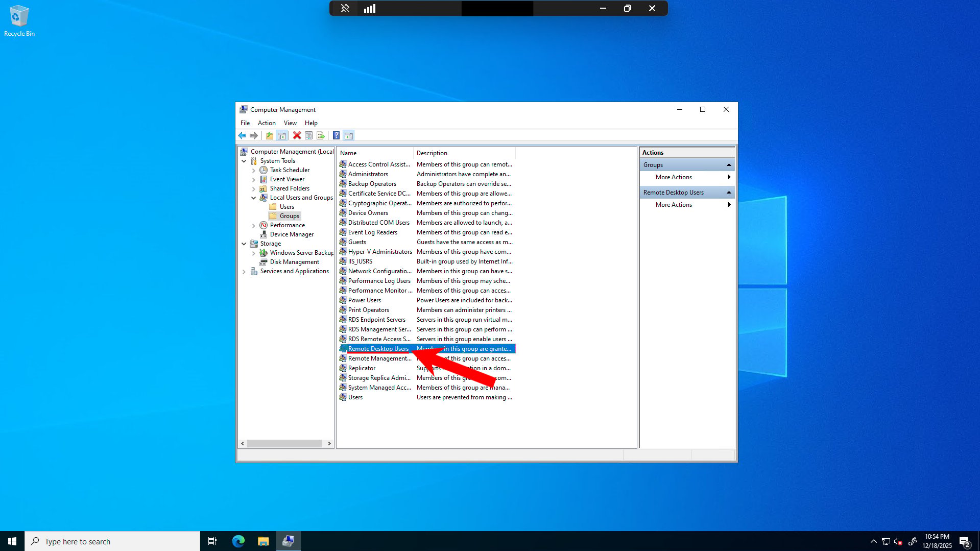Click the tree scrollbar's right arrow

click(329, 444)
